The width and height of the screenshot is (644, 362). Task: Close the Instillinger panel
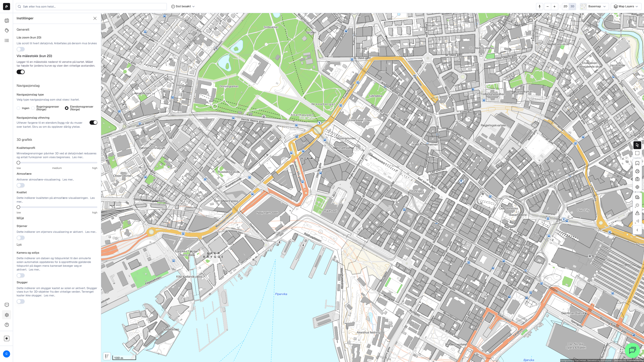tap(95, 18)
